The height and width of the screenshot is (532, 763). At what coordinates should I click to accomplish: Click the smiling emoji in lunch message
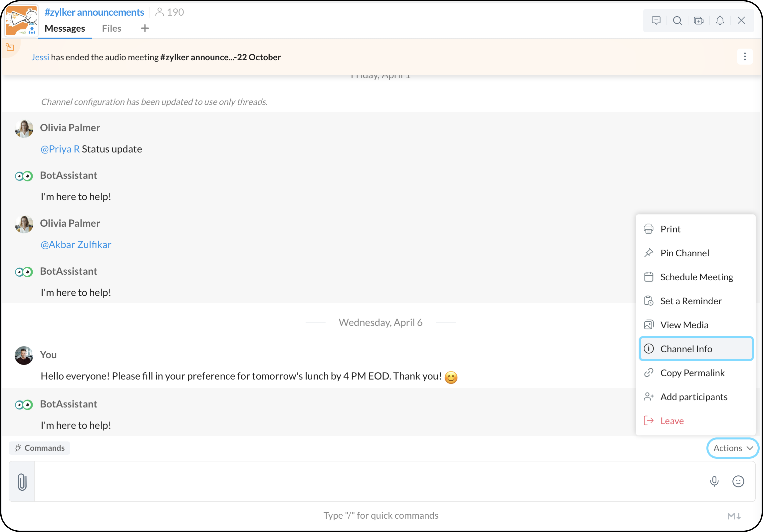point(451,377)
